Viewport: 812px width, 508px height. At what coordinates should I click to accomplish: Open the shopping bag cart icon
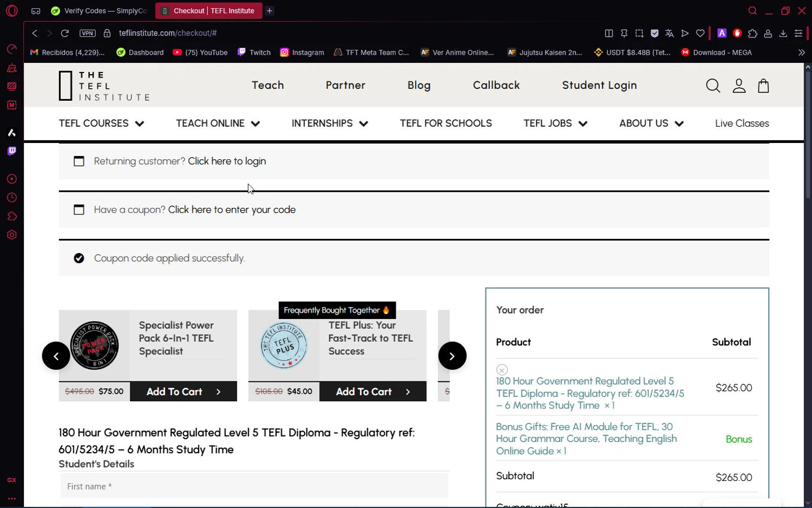763,86
